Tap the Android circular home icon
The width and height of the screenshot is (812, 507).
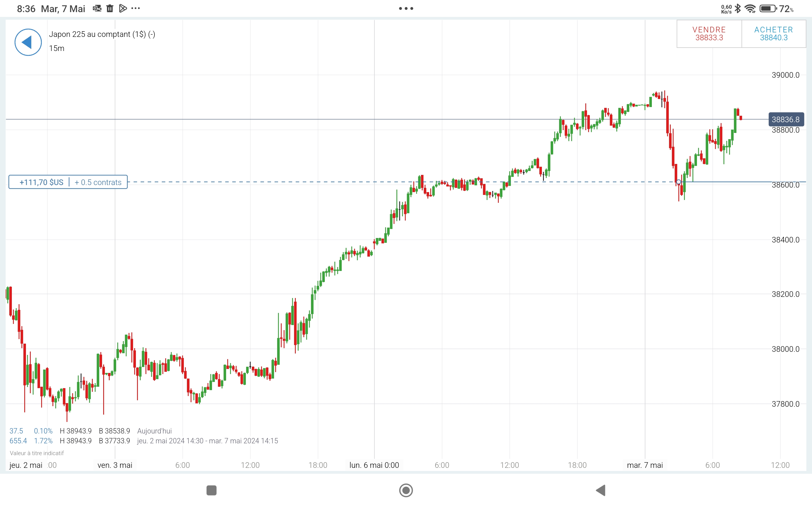(x=406, y=490)
